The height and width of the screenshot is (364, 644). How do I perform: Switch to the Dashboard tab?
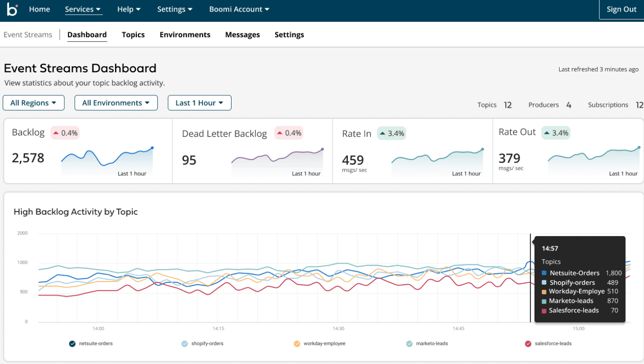pos(87,35)
